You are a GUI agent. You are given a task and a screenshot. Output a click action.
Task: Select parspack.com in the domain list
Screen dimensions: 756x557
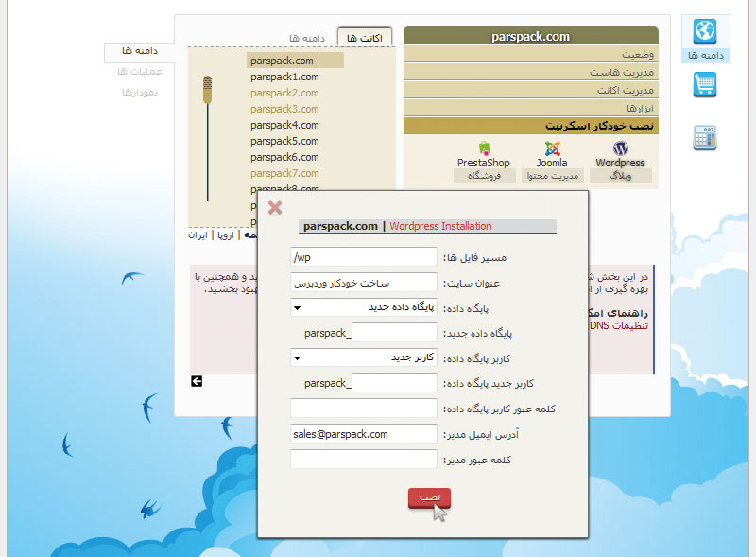tap(295, 61)
